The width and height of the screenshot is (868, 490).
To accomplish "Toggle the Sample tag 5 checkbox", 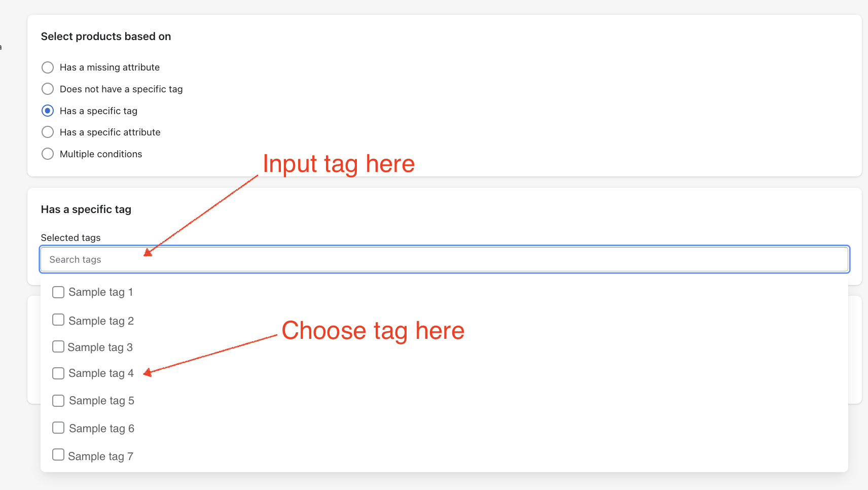I will click(x=58, y=401).
